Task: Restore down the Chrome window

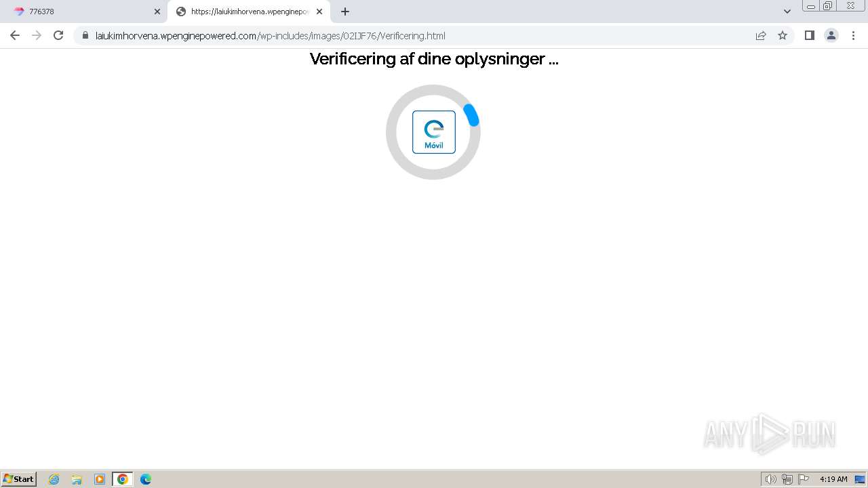Action: (x=828, y=6)
